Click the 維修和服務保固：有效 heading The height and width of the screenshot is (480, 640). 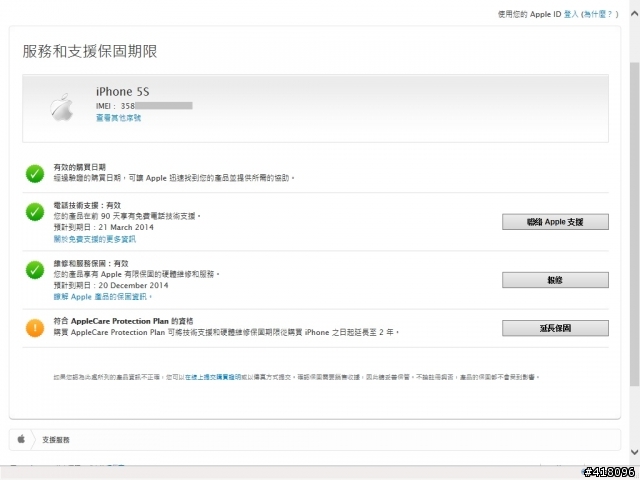click(x=91, y=263)
